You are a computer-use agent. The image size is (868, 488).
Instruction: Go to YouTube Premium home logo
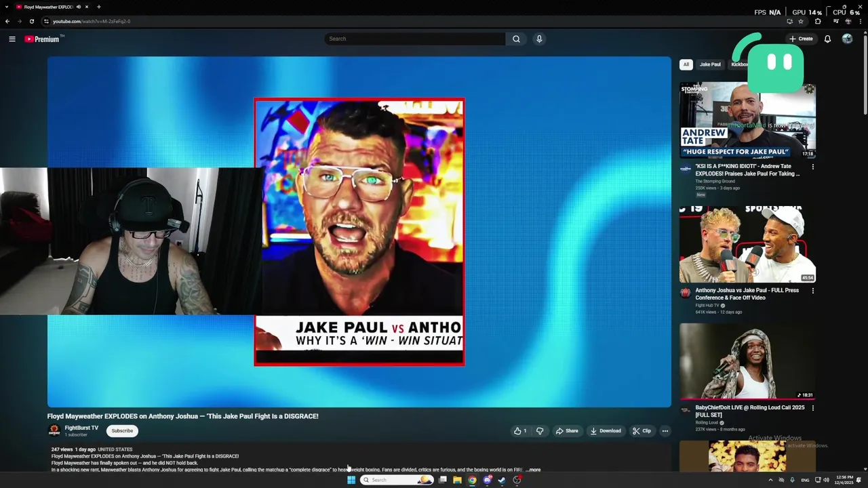pyautogui.click(x=42, y=39)
